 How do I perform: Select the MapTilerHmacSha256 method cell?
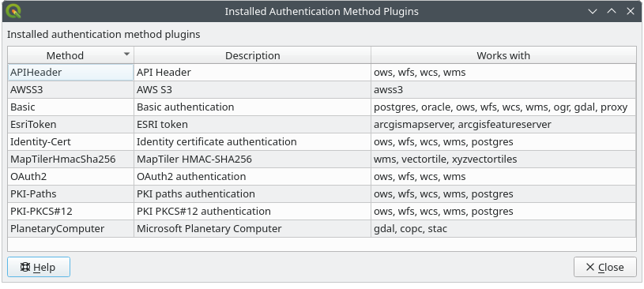pyautogui.click(x=70, y=160)
